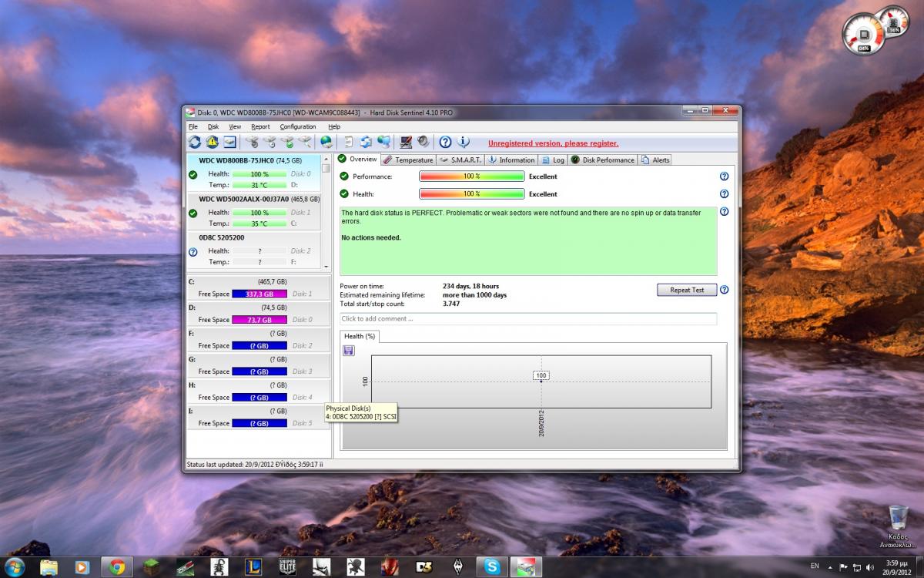This screenshot has width=924, height=578.
Task: Click the Start button on taskbar
Action: pos(15,566)
